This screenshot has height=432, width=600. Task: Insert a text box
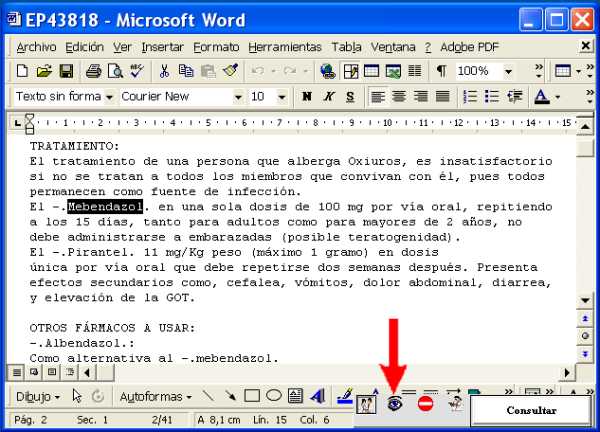pyautogui.click(x=295, y=396)
